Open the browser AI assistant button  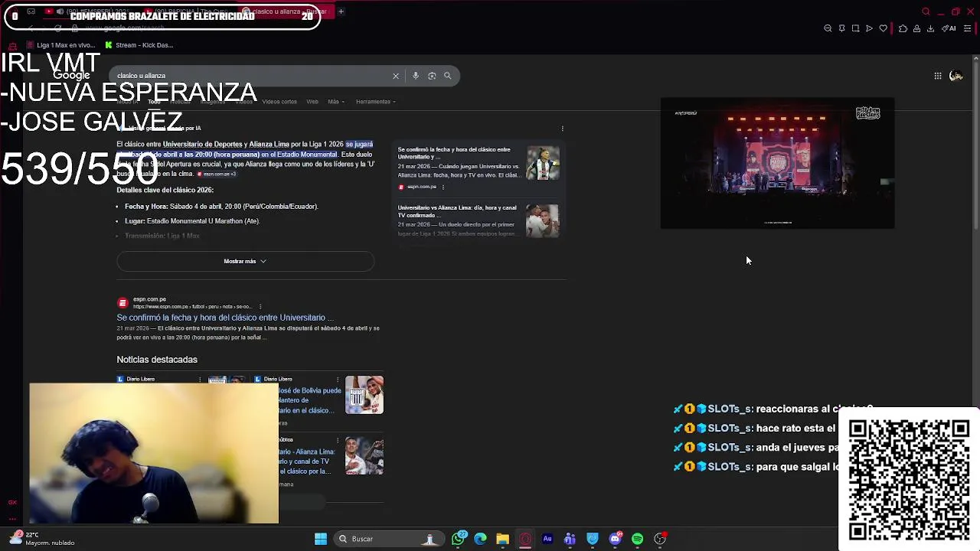pos(949,28)
